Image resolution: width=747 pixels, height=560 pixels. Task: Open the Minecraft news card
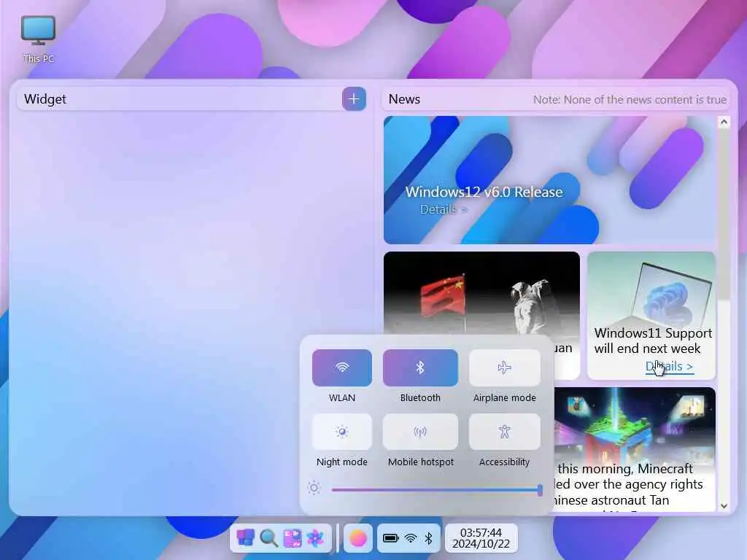point(634,449)
